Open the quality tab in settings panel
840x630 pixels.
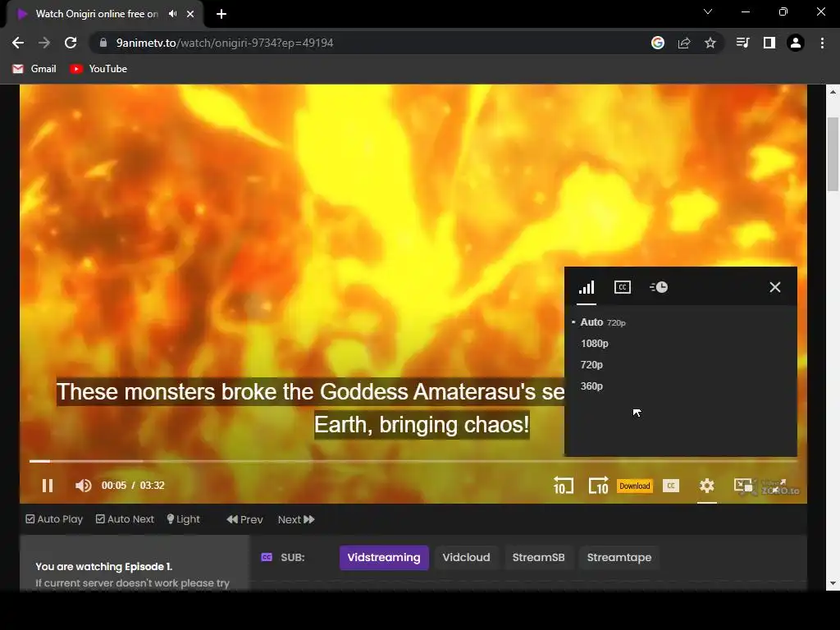[587, 288]
